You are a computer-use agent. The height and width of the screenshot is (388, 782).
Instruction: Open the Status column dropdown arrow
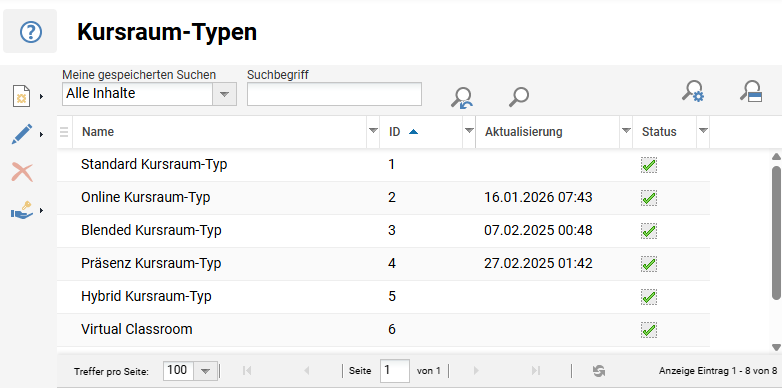[703, 131]
